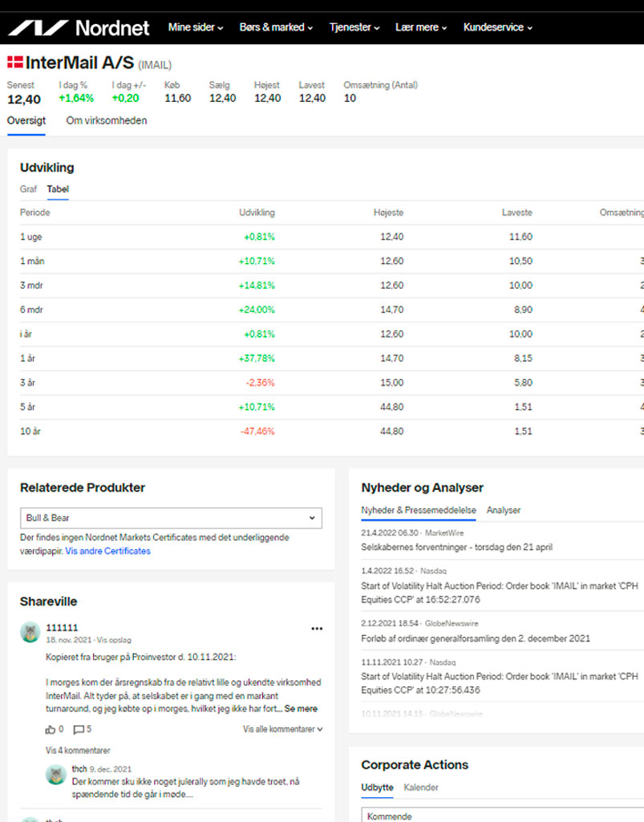Click the Udvikling column header

(x=257, y=213)
